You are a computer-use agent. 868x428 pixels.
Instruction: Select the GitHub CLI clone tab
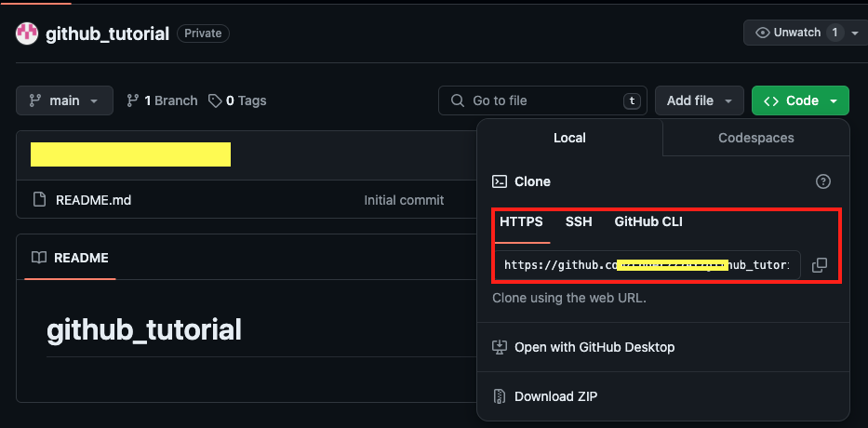tap(648, 222)
